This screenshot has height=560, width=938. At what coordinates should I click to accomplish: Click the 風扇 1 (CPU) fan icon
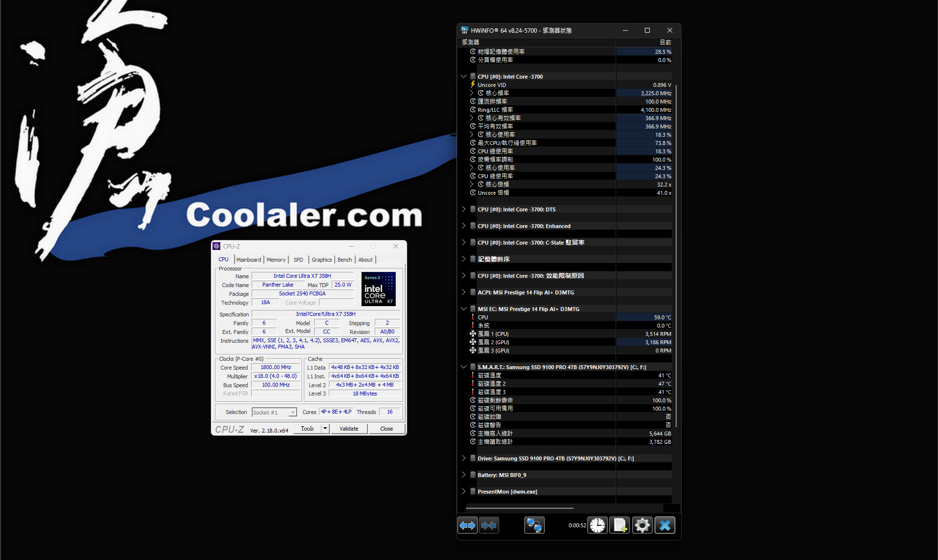[472, 334]
